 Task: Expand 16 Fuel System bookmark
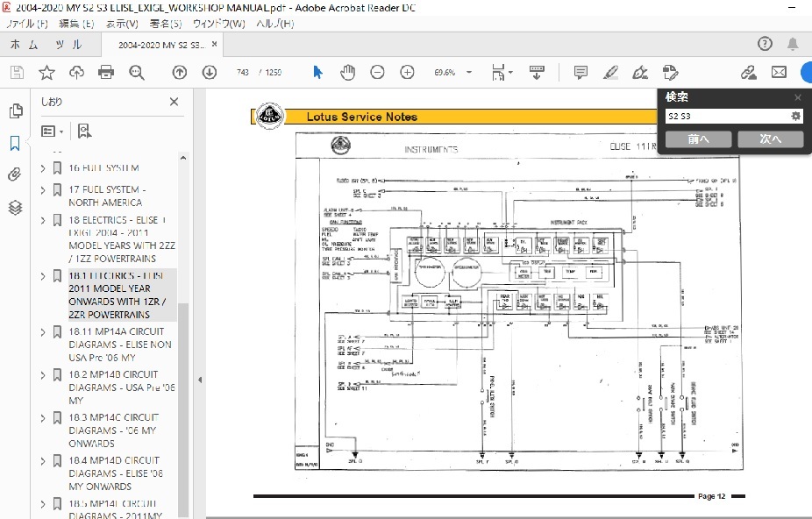point(43,167)
